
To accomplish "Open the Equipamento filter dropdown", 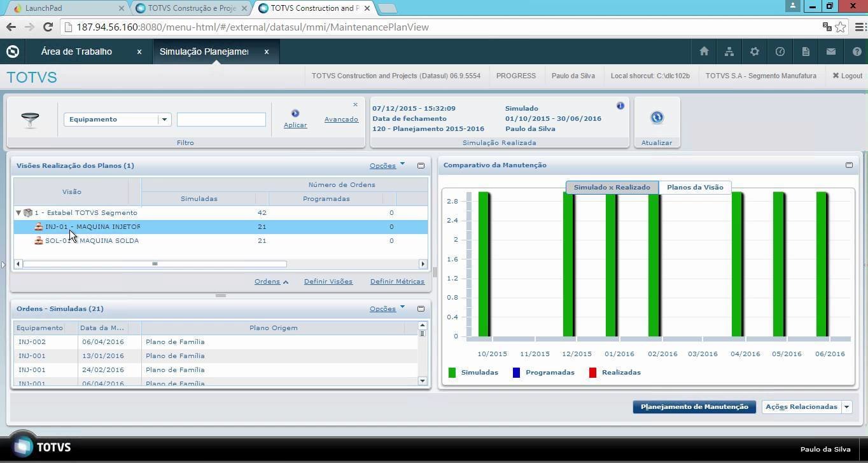I will (x=164, y=120).
